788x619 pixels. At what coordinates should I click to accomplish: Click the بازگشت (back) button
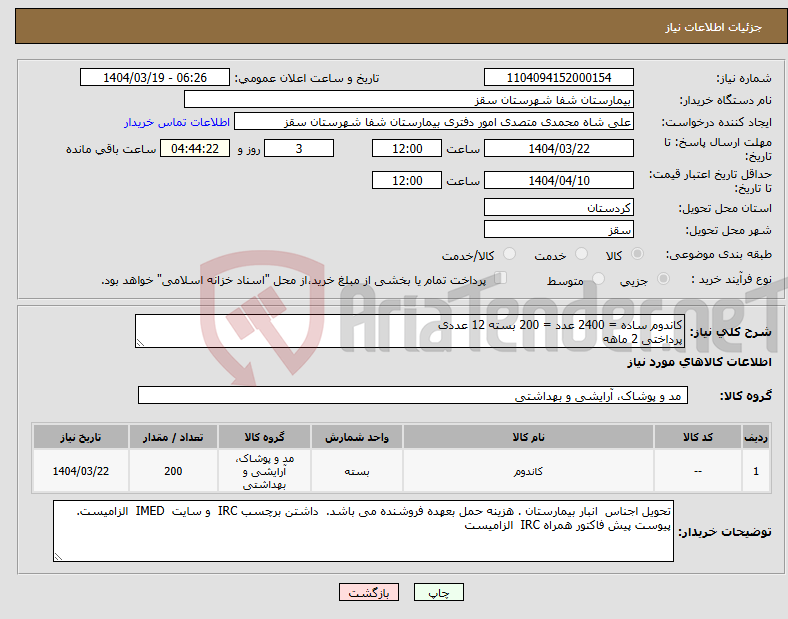click(x=369, y=592)
